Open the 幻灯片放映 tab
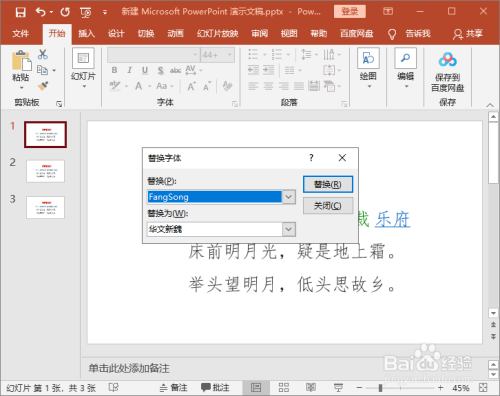Viewport: 500px width, 396px height. pos(217,34)
